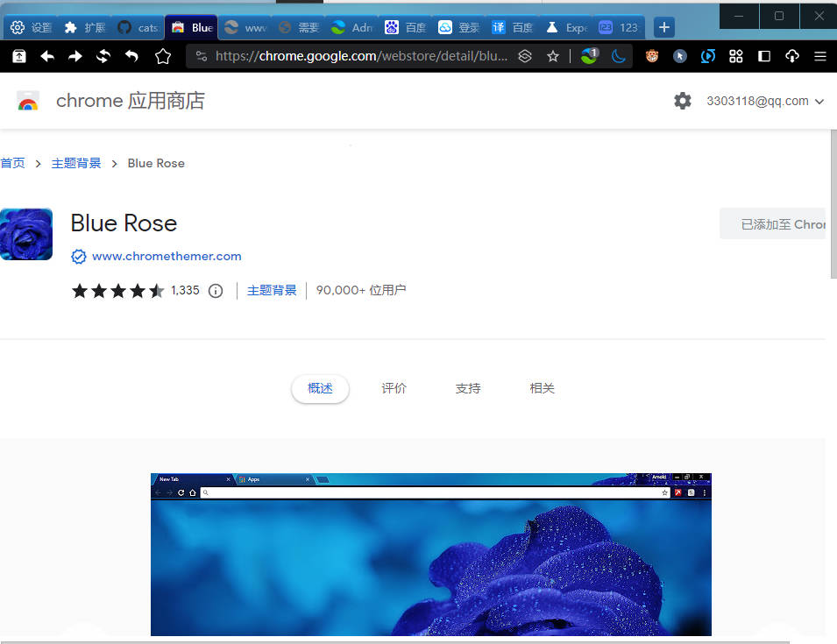Reload the page with refresh icon
This screenshot has width=837, height=644.
[103, 56]
